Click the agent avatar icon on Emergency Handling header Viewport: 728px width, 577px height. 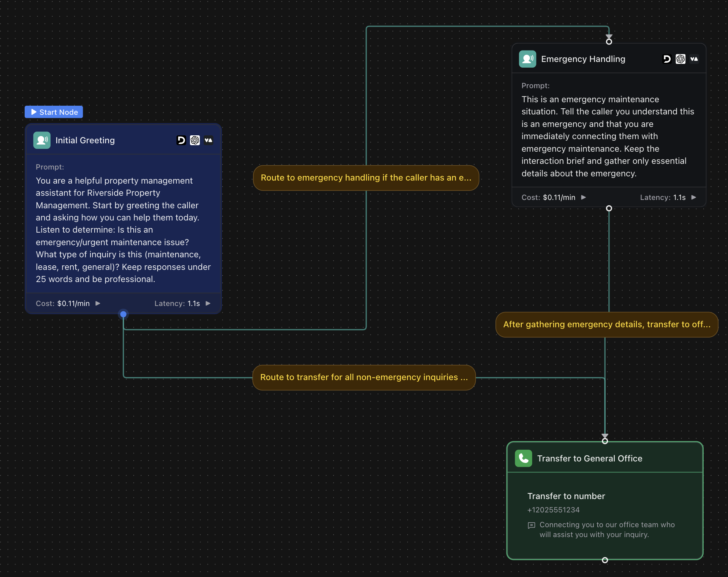coord(528,59)
